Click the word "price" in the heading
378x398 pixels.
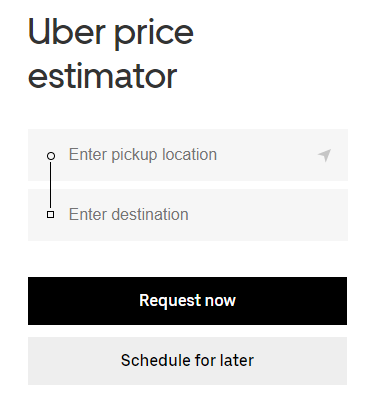(x=154, y=36)
